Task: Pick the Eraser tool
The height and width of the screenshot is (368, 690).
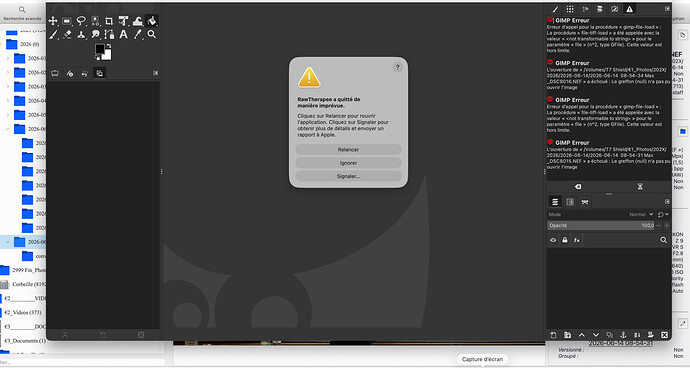Action: pos(67,34)
